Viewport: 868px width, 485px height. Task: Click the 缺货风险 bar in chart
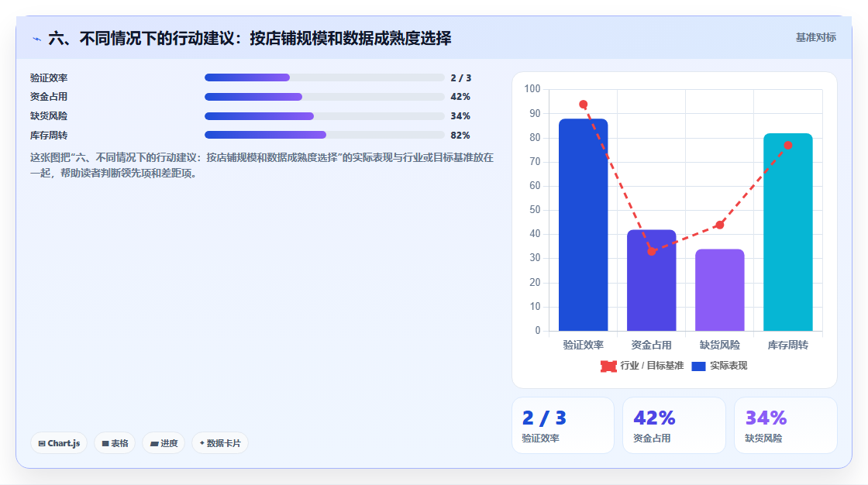[x=720, y=290]
